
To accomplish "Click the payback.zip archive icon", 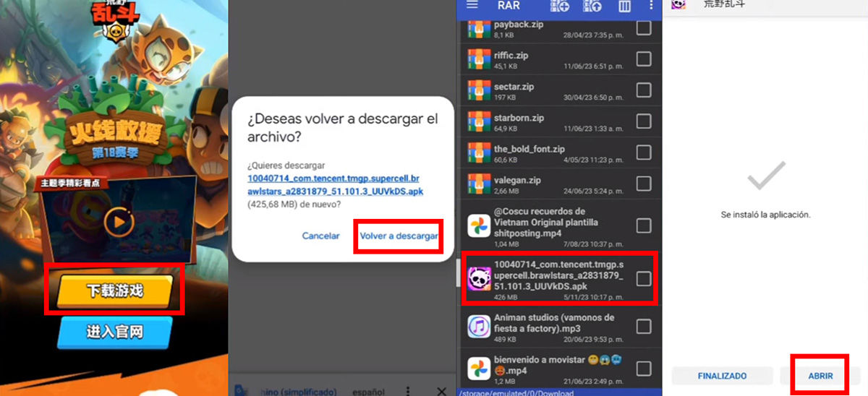I will [x=479, y=30].
